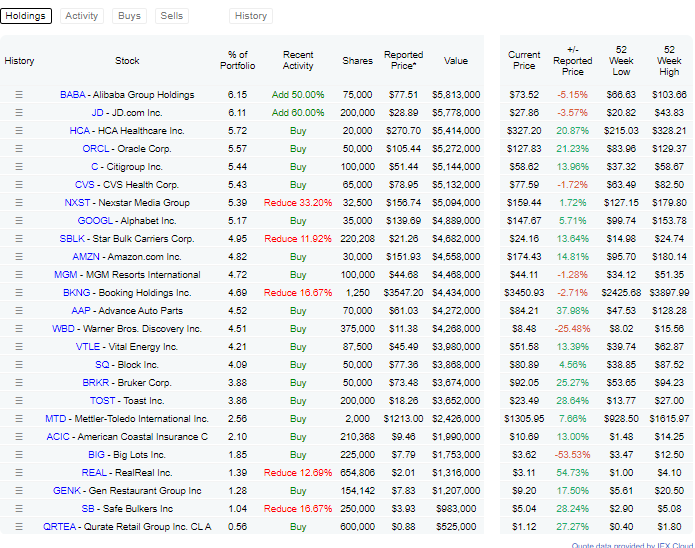Open history icon for Alibaba row
This screenshot has height=548, width=695.
point(18,94)
